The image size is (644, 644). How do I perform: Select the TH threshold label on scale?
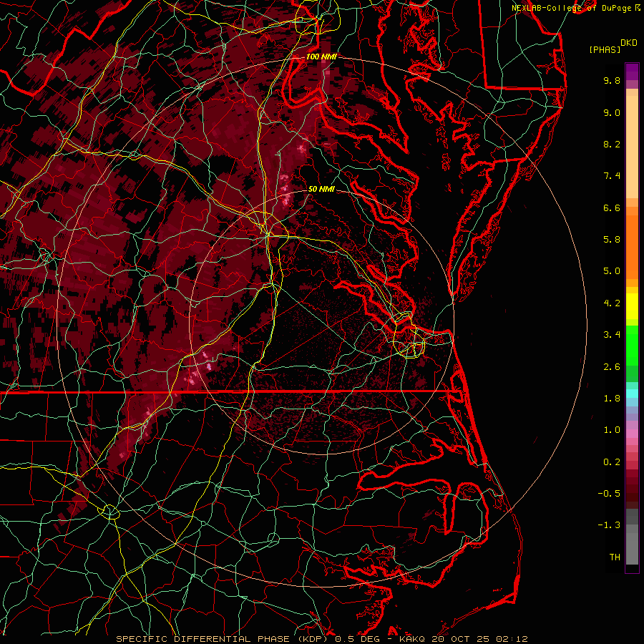(615, 557)
